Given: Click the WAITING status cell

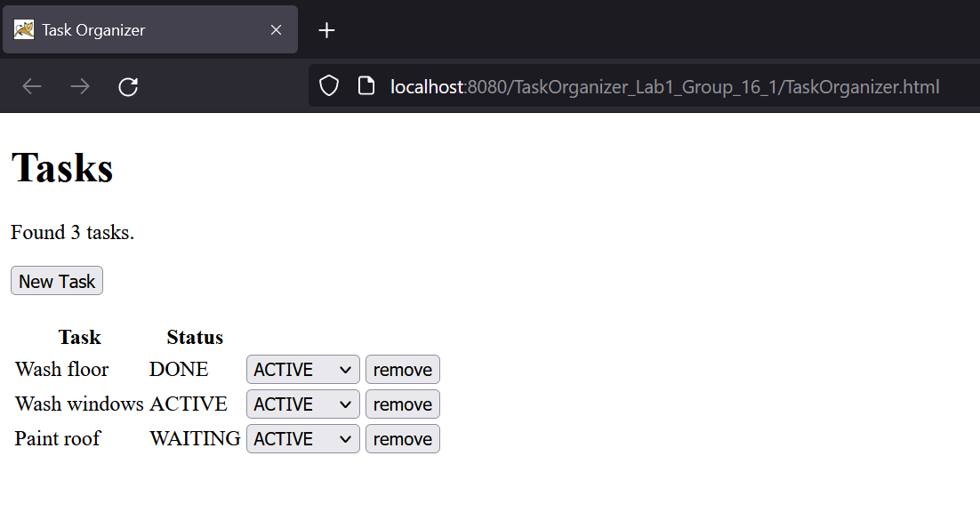Looking at the screenshot, I should pyautogui.click(x=195, y=438).
